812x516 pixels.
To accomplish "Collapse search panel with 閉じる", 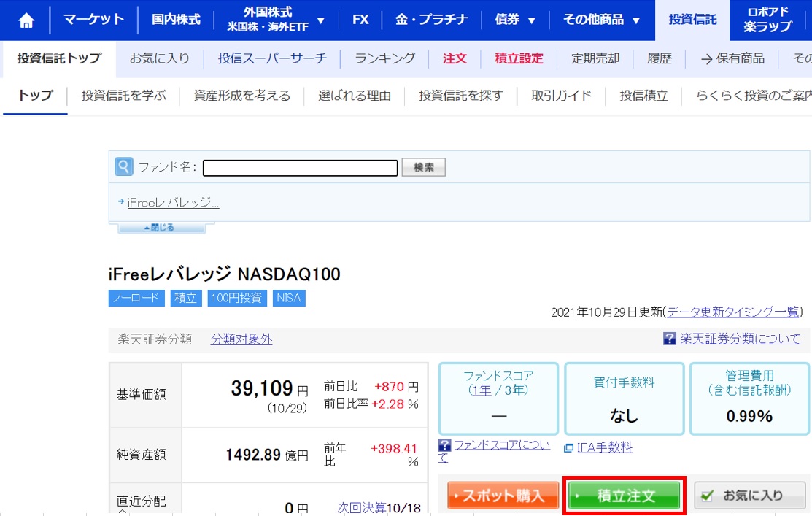I will (x=161, y=228).
